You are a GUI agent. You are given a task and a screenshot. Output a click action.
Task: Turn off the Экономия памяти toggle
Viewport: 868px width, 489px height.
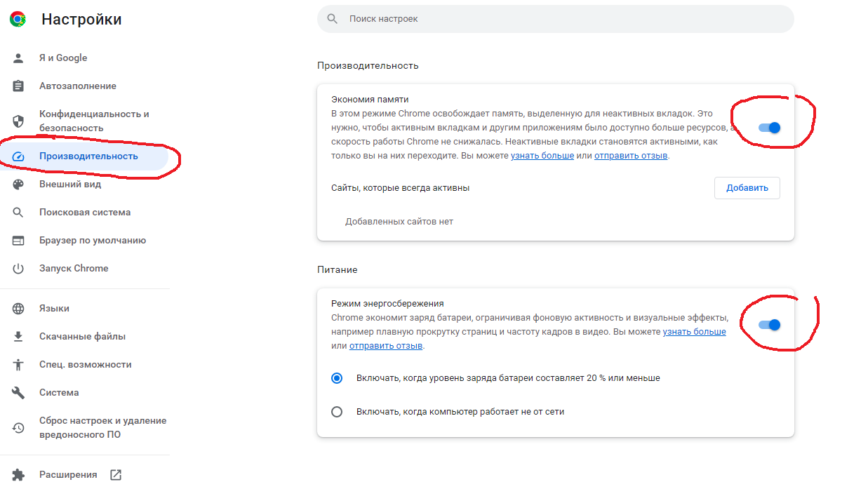point(770,128)
